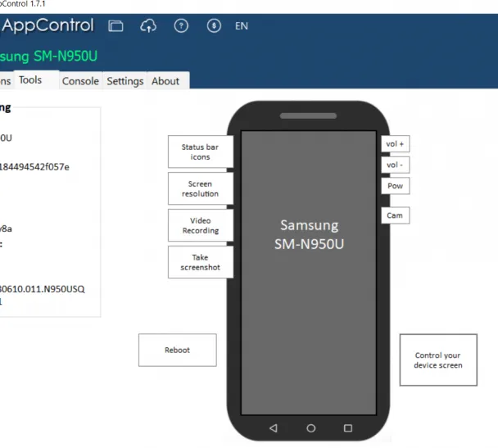Open the folder icon in the header

coord(115,25)
